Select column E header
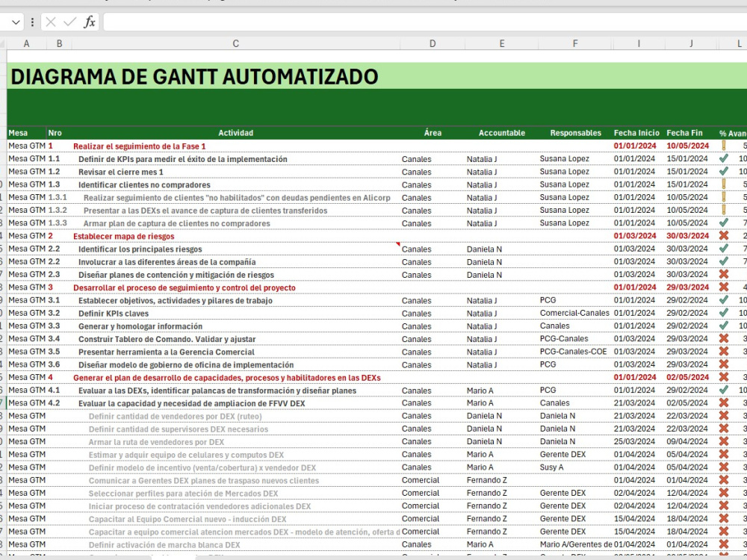Viewport: 747px width, 560px height. click(502, 43)
